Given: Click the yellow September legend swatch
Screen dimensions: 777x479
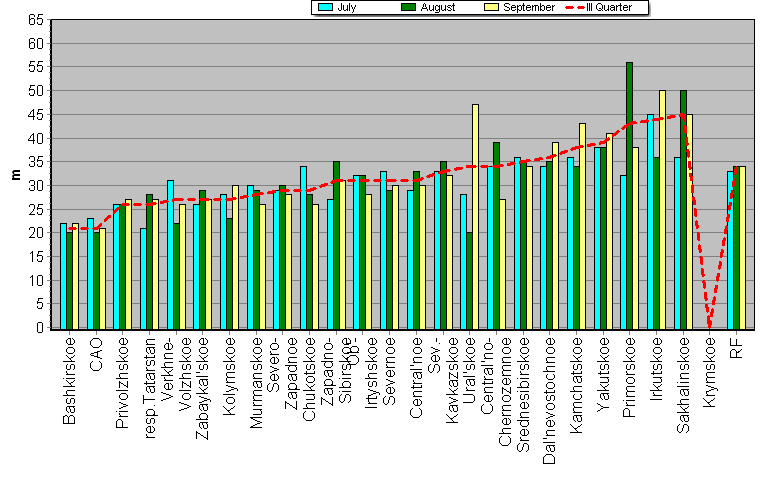Looking at the screenshot, I should click(491, 7).
